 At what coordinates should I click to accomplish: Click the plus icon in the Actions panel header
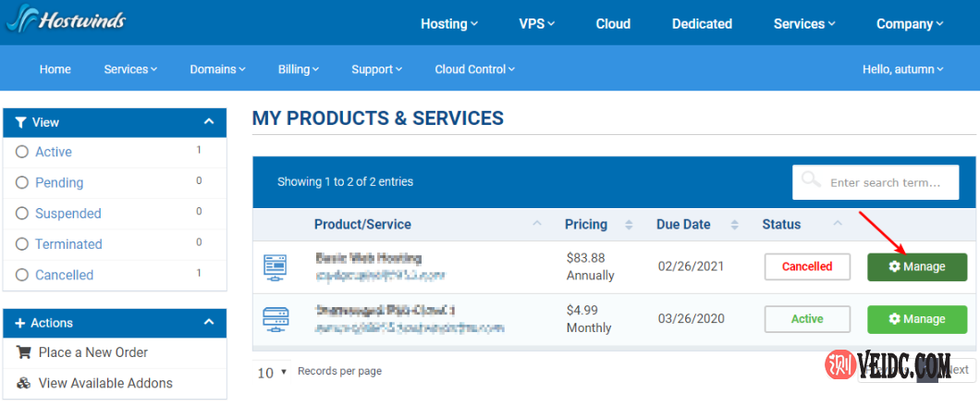tap(20, 323)
